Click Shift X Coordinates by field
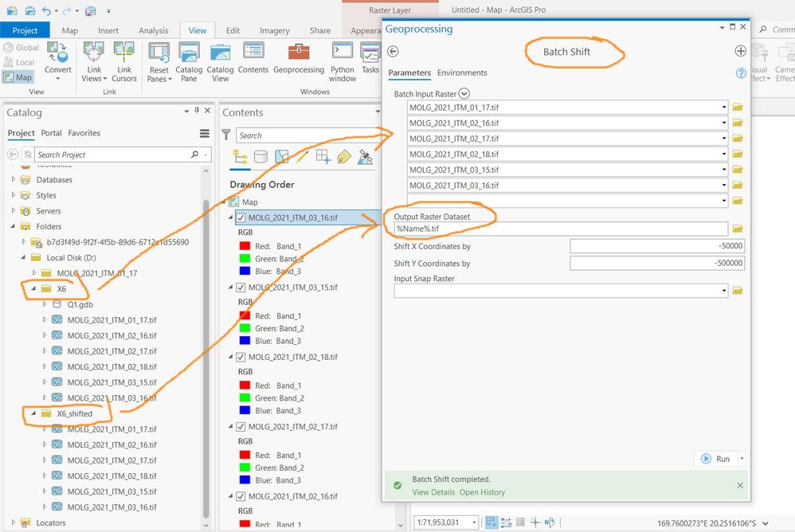 [x=657, y=246]
